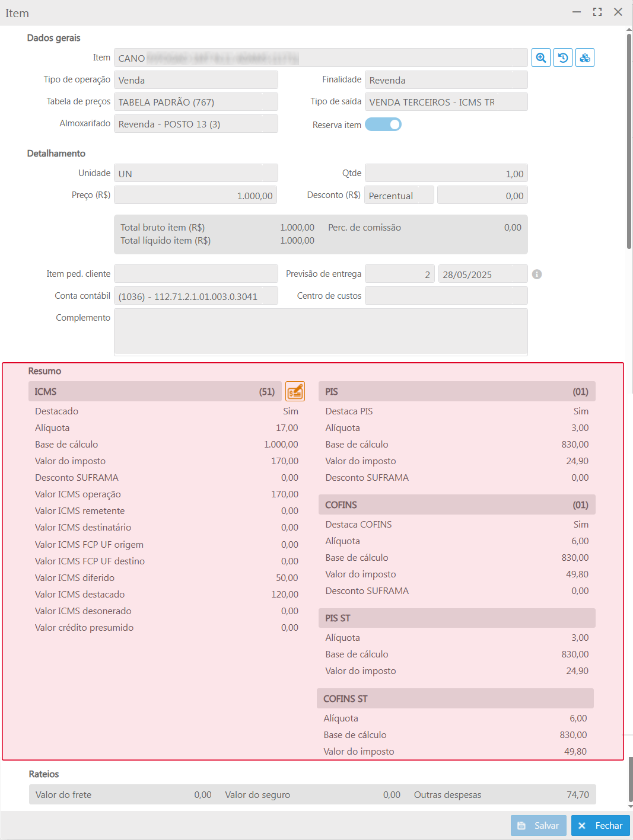Click the item search magnifier icon
This screenshot has width=633, height=840.
(540, 58)
